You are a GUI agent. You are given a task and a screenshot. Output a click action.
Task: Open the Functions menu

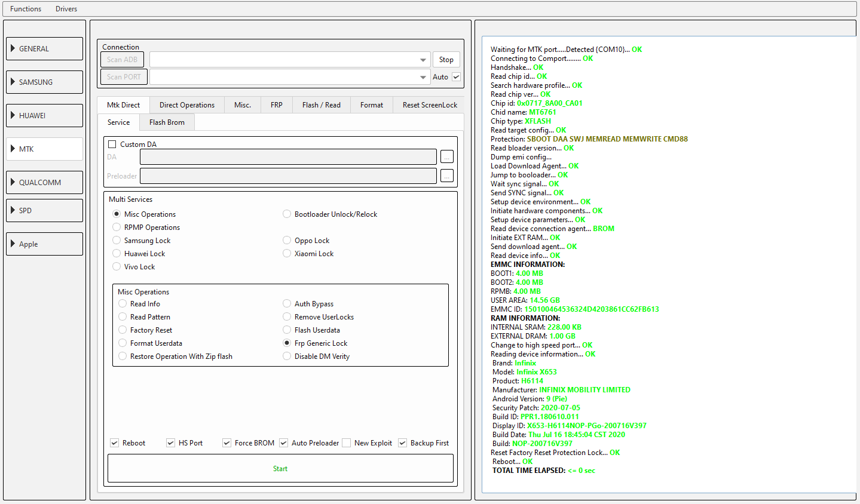pyautogui.click(x=26, y=9)
